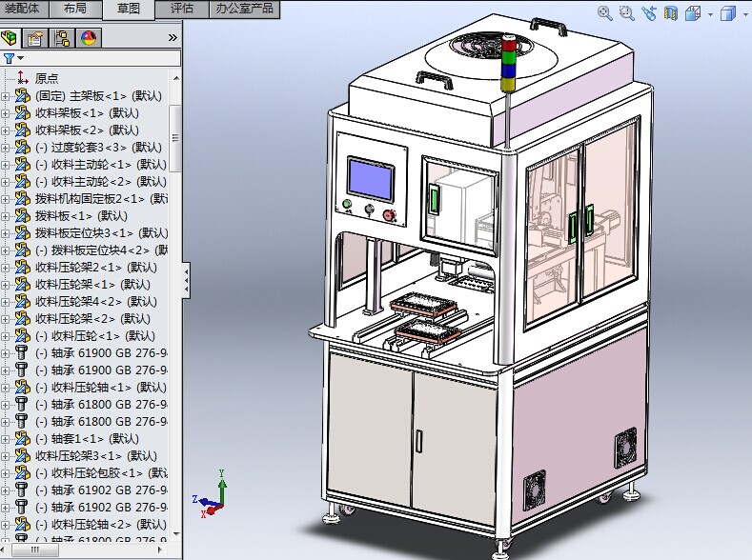Image resolution: width=752 pixels, height=560 pixels.
Task: Click the second 轴承 61900 toolbox icon
Action: [x=22, y=370]
